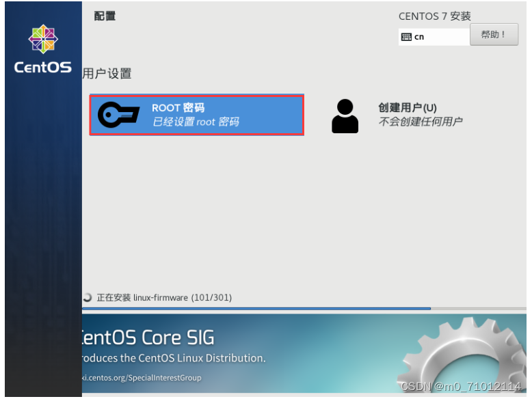
Task: Click the SpecialInterestGroup wiki link text
Action: coord(142,378)
